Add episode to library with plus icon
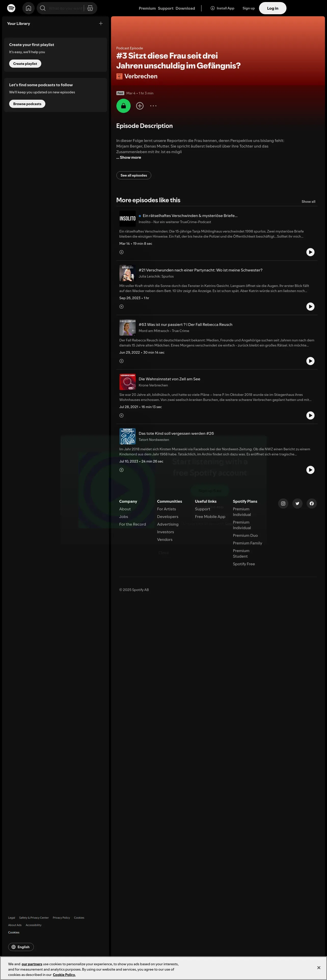Viewport: 327px width, 980px height. point(140,106)
